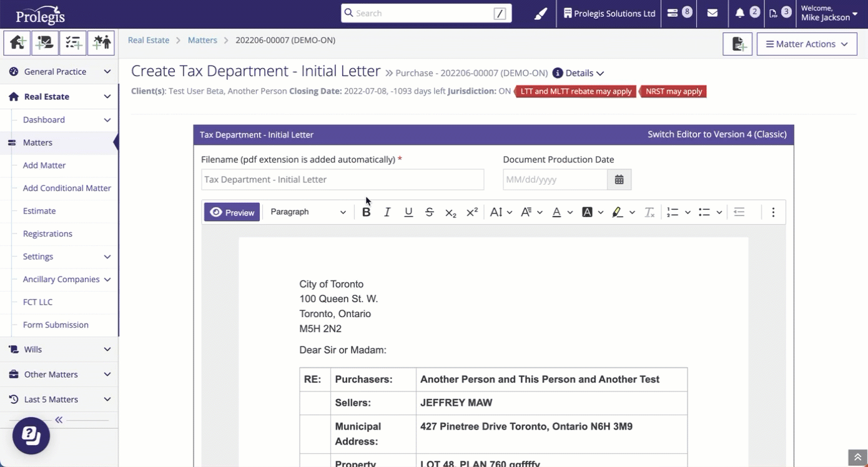The image size is (868, 467).
Task: Click the subscript icon
Action: 450,212
